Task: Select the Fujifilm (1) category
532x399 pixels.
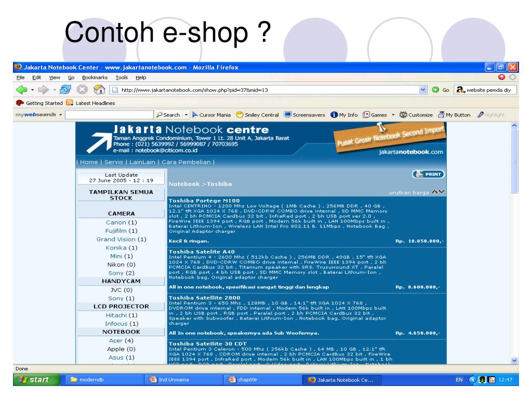Action: [x=122, y=231]
